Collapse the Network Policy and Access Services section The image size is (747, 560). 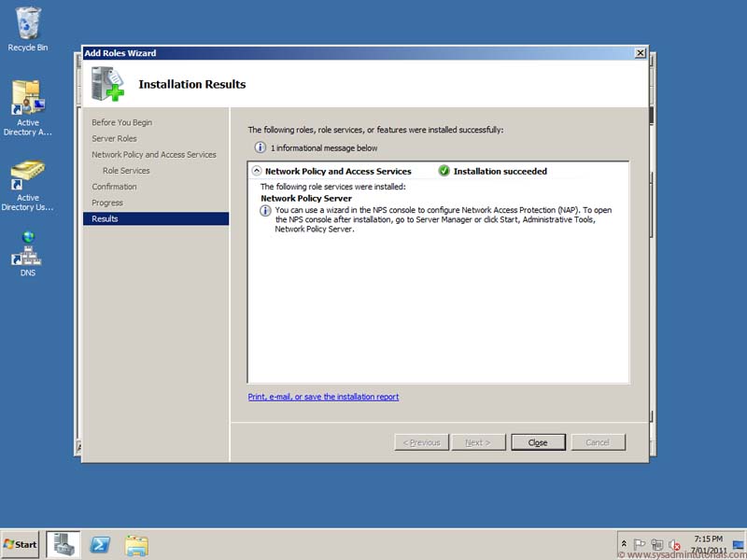click(x=257, y=171)
